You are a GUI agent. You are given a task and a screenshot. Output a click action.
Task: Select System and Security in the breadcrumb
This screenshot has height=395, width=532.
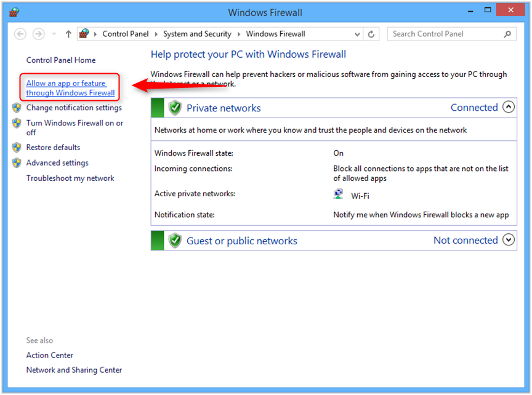point(197,34)
